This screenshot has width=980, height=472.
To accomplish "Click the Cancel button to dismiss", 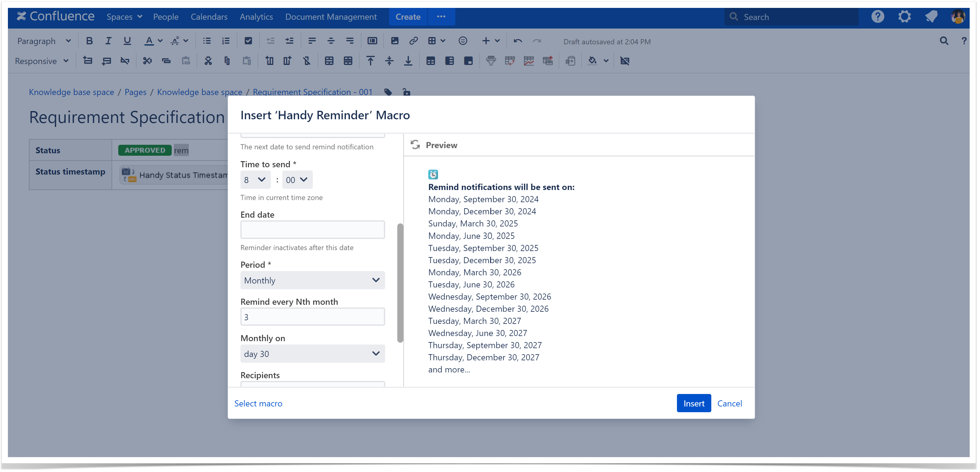I will click(729, 403).
